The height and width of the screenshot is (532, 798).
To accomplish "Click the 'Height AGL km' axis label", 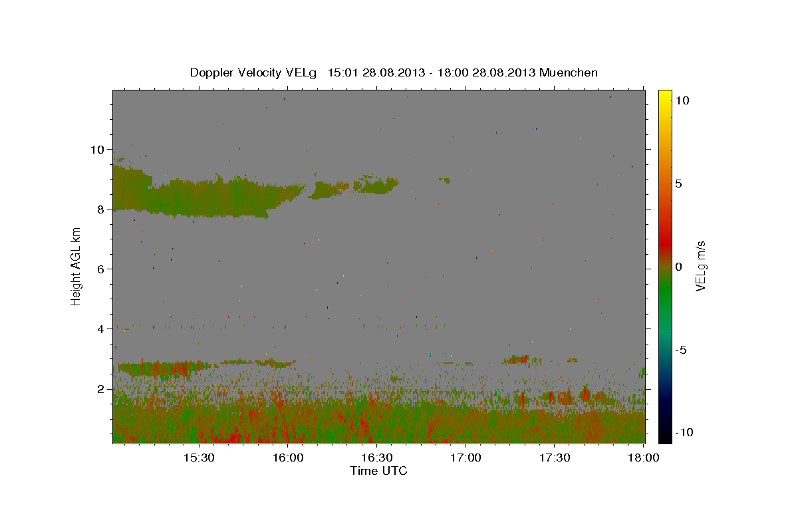I will click(x=76, y=266).
